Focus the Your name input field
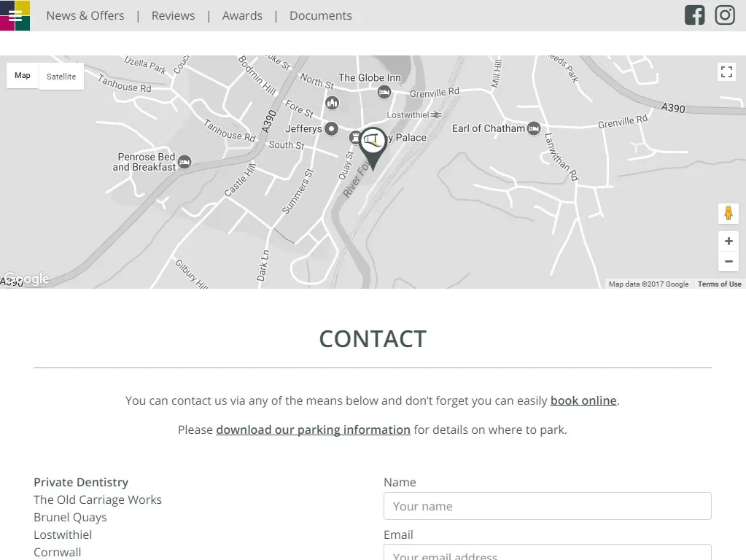Screen dimensions: 746x560 click(x=547, y=506)
